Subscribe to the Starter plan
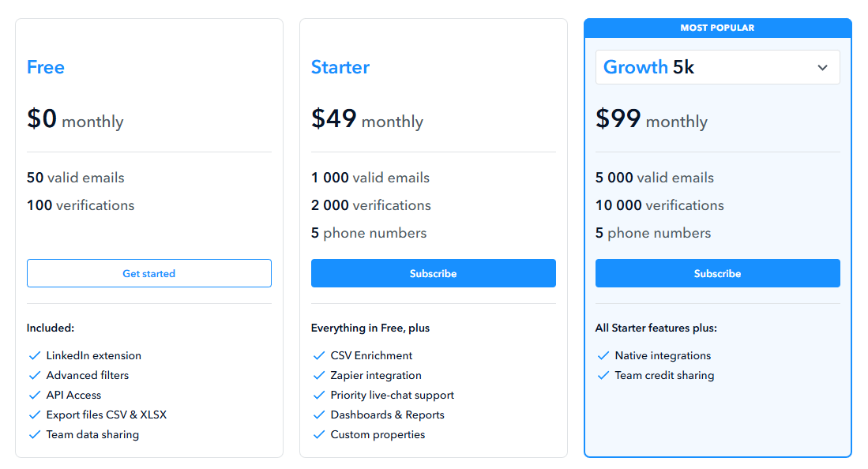 (x=433, y=272)
